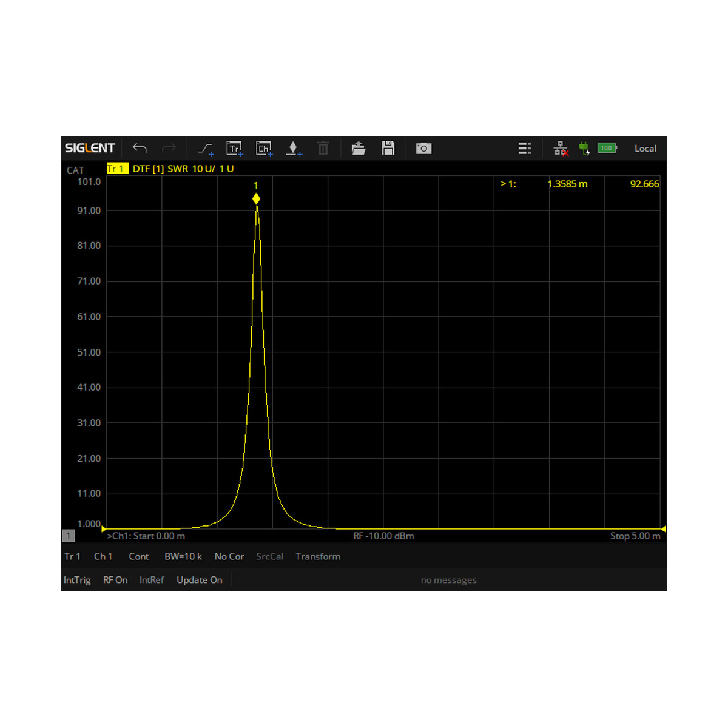Click Tr 1 in the status bar
Screen dimensions: 728x728
coord(72,556)
